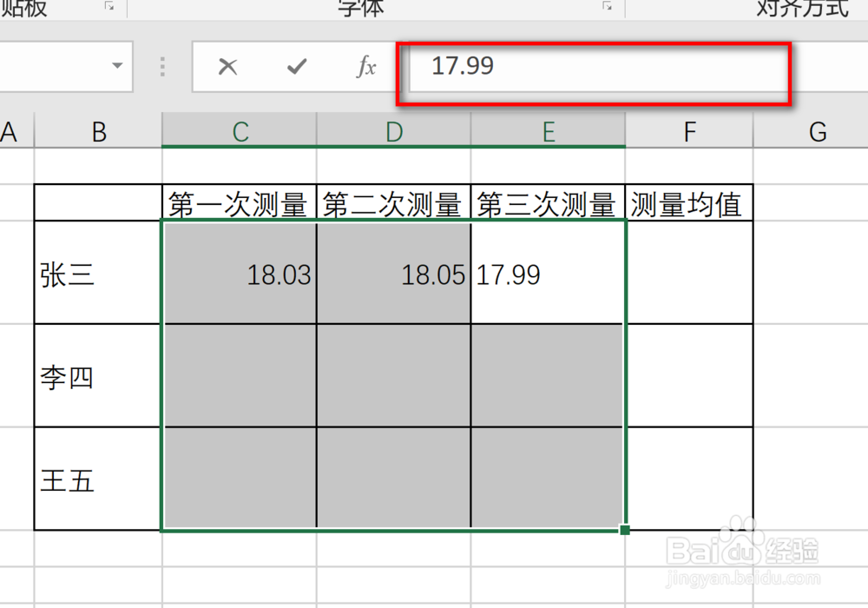Select column header C
Viewport: 868px width, 608px height.
pyautogui.click(x=239, y=131)
